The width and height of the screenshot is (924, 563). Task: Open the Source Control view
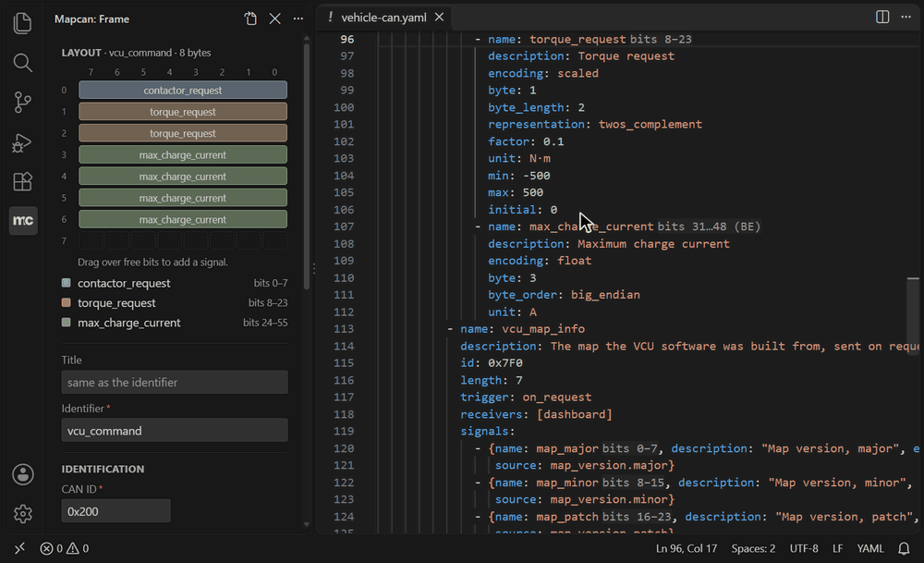click(x=22, y=102)
